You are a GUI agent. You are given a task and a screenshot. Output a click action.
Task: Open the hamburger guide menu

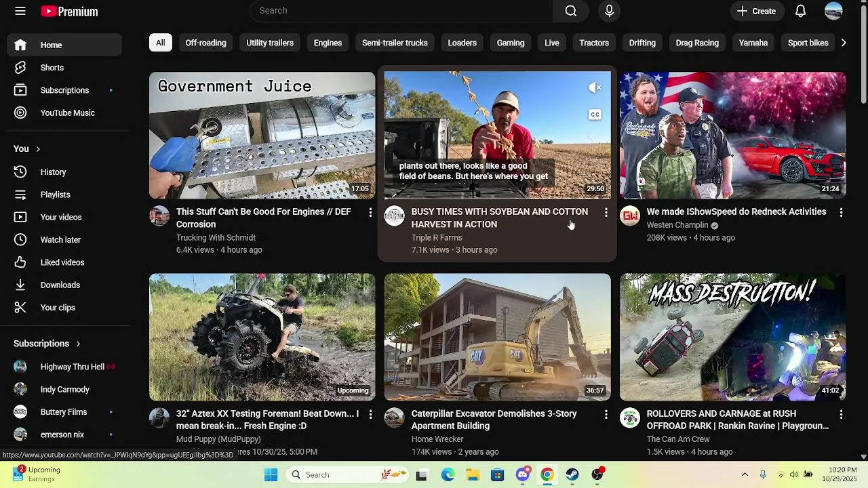point(20,11)
